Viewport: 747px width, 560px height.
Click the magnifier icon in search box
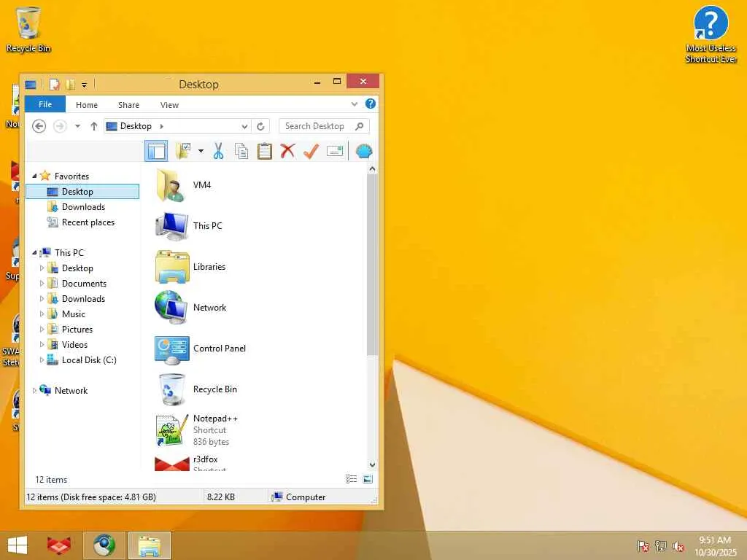coord(360,126)
